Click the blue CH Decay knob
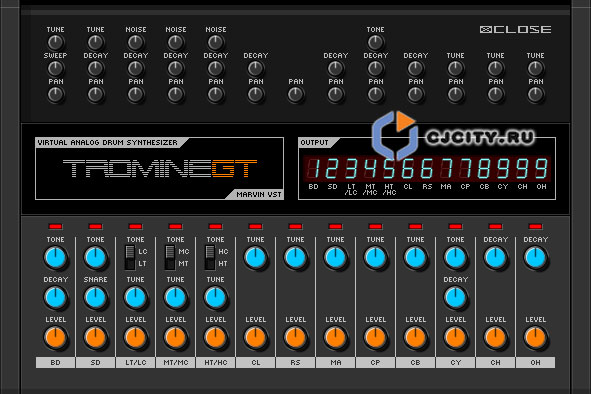The image size is (591, 394). pos(495,258)
